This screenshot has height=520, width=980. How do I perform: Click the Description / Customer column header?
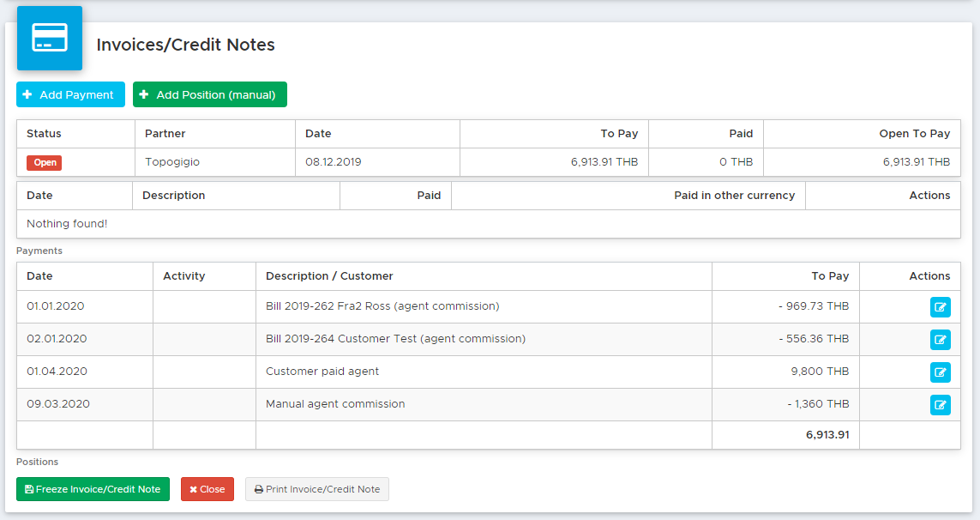click(x=329, y=276)
